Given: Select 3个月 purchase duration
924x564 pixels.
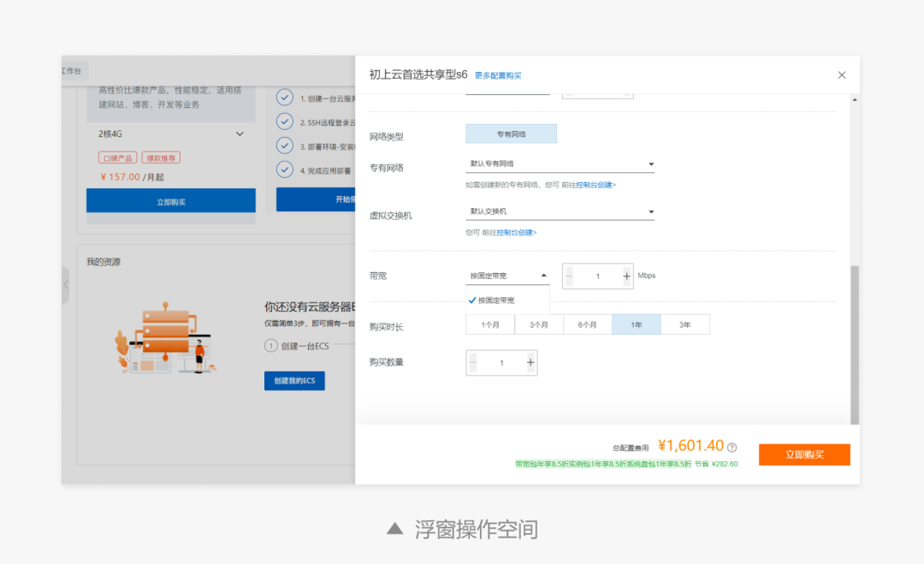Looking at the screenshot, I should pyautogui.click(x=539, y=324).
